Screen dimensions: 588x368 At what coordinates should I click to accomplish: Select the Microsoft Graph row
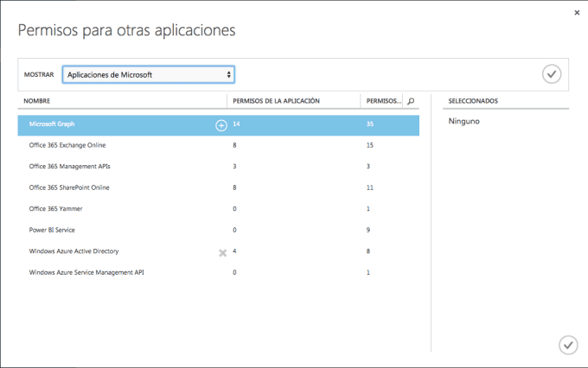tap(218, 125)
